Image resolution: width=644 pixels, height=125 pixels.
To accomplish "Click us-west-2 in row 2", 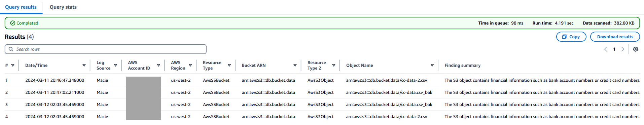I will [x=181, y=92].
